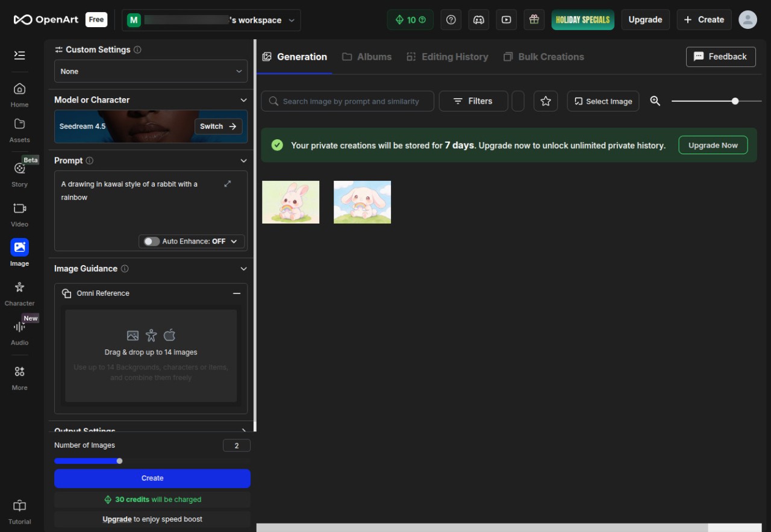771x532 pixels.
Task: Open the Custom Settings dropdown
Action: tap(151, 71)
